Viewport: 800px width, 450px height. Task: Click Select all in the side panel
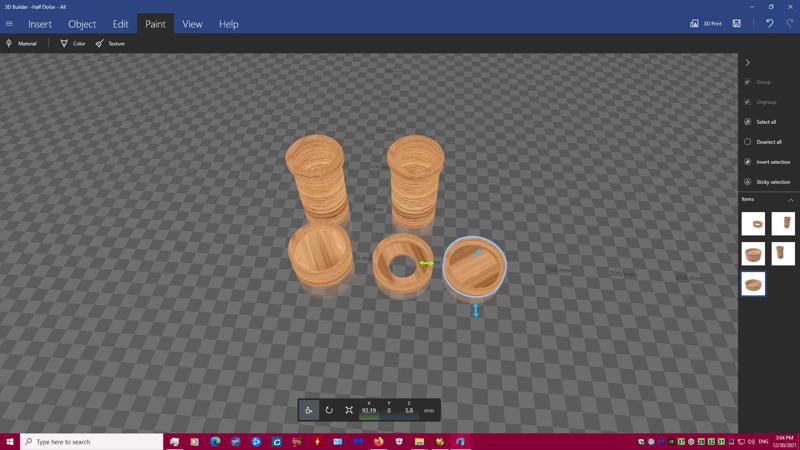(760, 122)
